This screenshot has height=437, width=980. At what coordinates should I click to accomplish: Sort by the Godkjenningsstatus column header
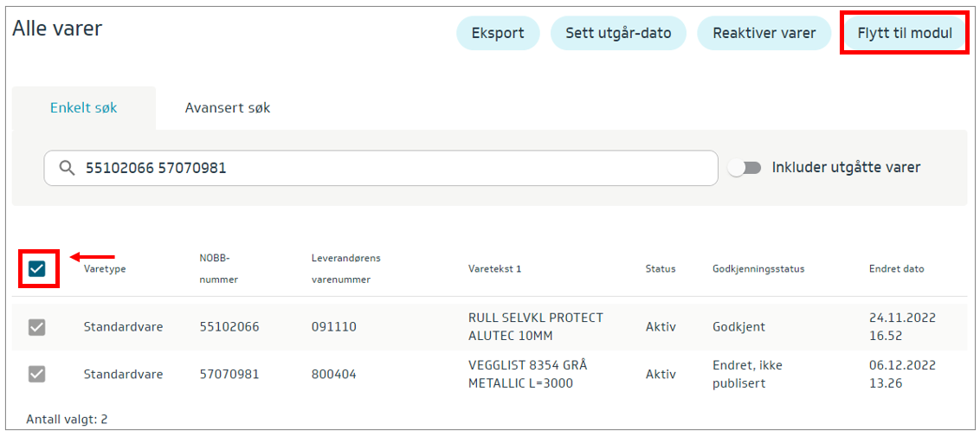(x=758, y=269)
